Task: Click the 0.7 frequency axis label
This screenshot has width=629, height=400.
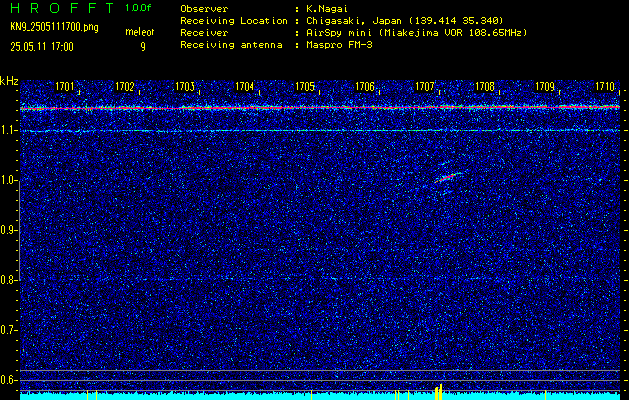Action: [9, 330]
